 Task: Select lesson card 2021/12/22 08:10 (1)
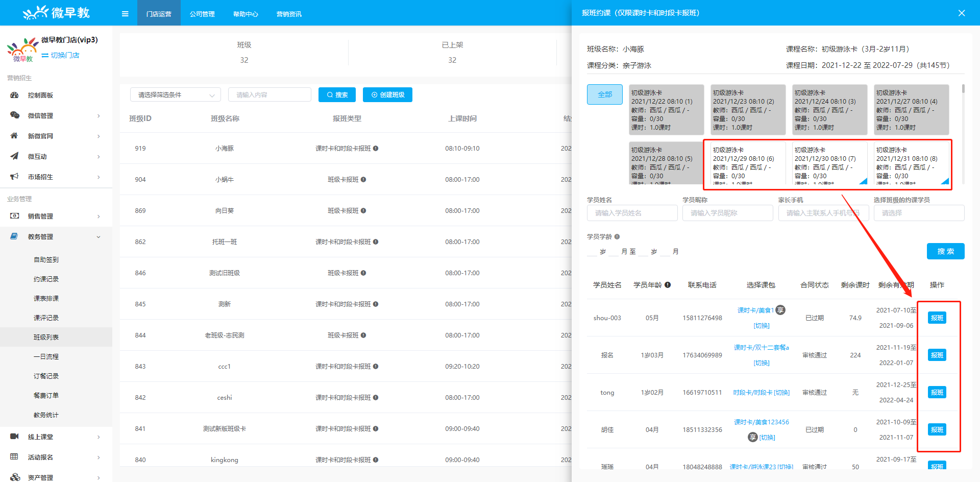pyautogui.click(x=666, y=110)
